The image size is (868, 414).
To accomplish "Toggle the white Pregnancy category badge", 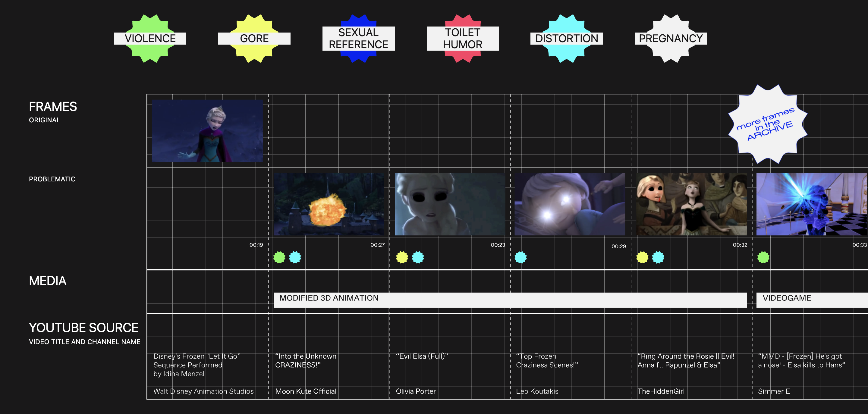I will [x=671, y=38].
